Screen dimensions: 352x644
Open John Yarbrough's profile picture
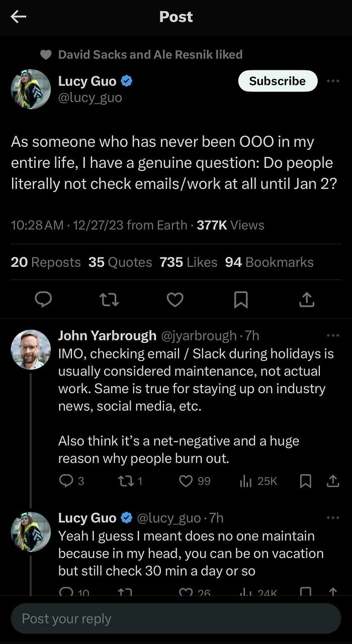click(x=31, y=350)
